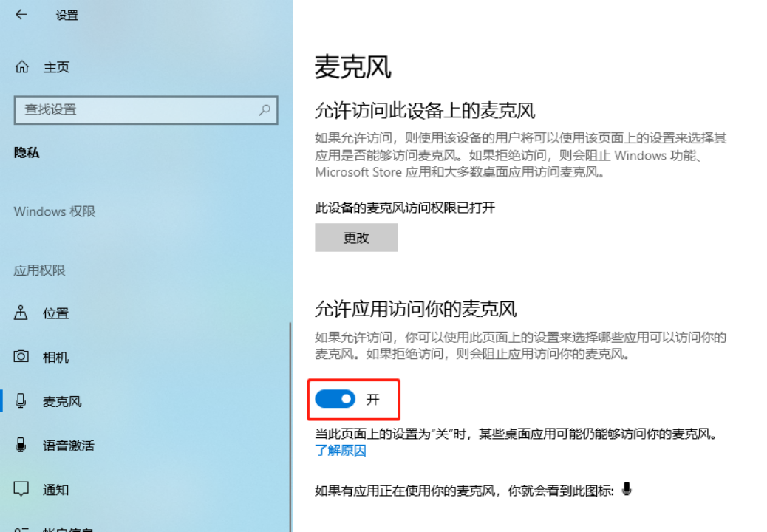This screenshot has height=532, width=767.
Task: Click microphone indicator icon after 此图标 text
Action: pyautogui.click(x=627, y=489)
